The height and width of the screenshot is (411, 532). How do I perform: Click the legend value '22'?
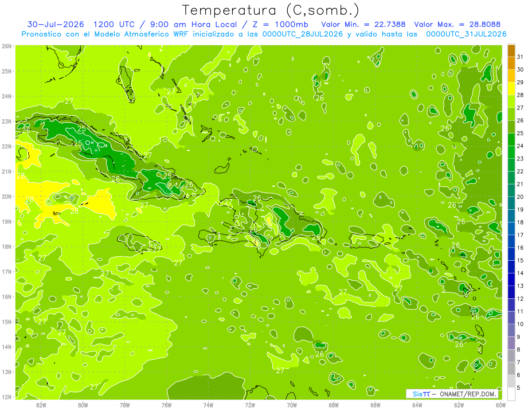click(x=520, y=172)
